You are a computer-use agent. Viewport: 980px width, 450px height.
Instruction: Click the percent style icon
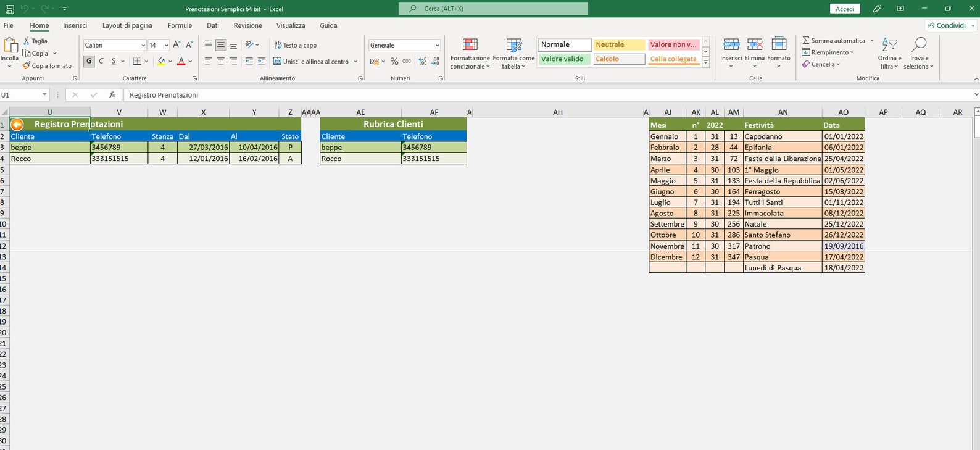tap(394, 61)
